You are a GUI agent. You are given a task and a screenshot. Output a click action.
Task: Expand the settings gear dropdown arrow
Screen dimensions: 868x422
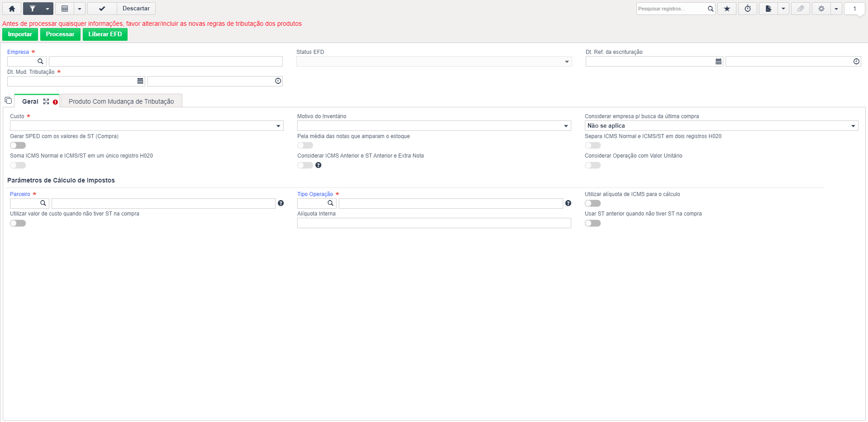836,9
